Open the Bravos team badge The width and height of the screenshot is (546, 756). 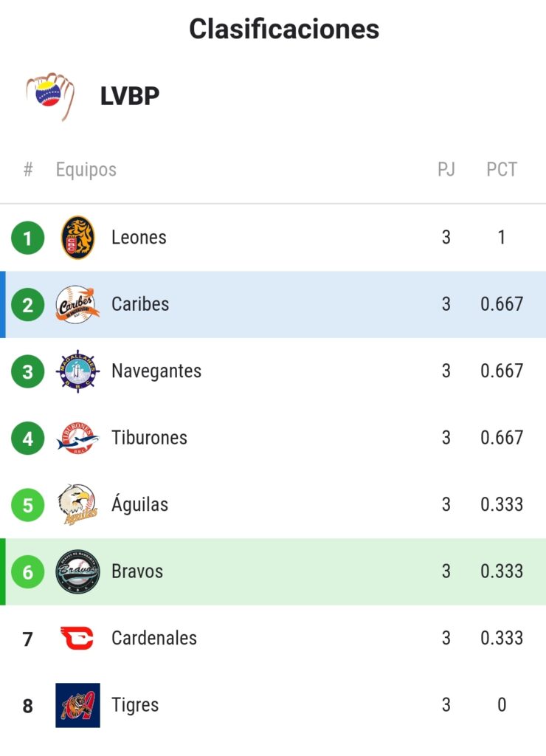[77, 571]
